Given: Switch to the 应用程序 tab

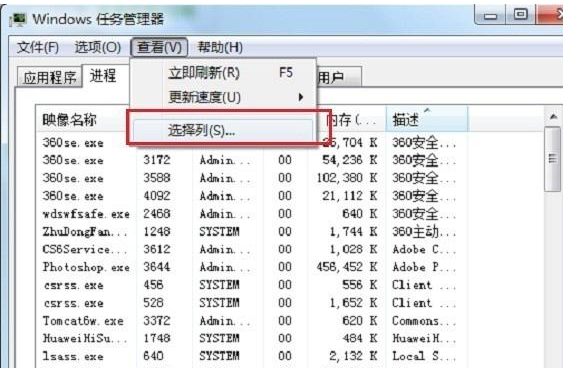Looking at the screenshot, I should point(50,77).
